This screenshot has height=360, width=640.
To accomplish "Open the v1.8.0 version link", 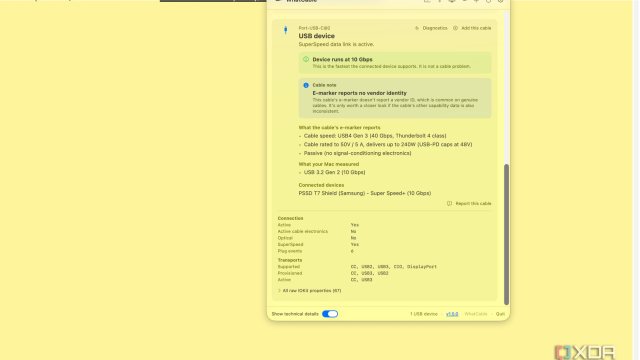I will coord(452,314).
